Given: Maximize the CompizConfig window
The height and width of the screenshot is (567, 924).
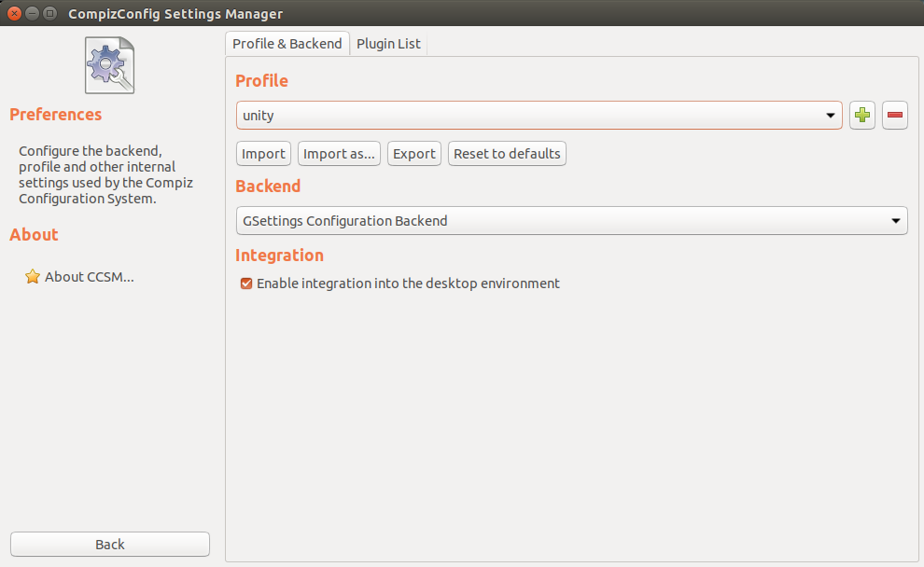Looking at the screenshot, I should point(50,14).
